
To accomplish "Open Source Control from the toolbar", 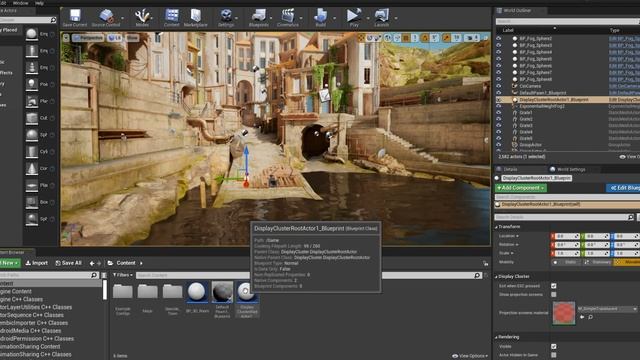I will (106, 18).
